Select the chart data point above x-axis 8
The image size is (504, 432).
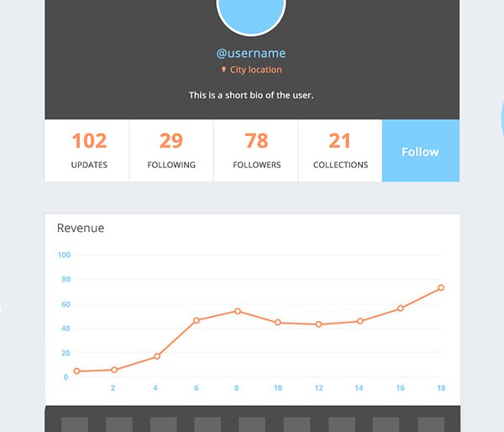238,311
